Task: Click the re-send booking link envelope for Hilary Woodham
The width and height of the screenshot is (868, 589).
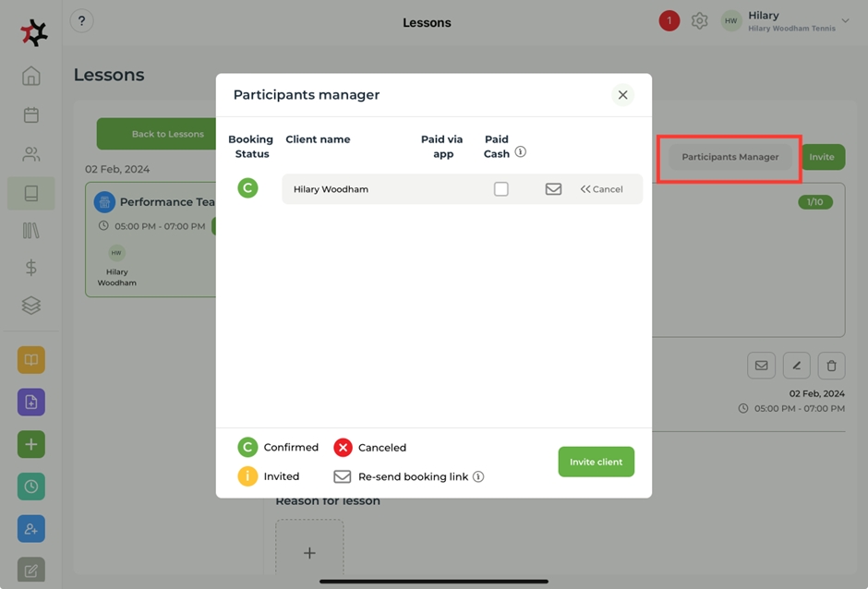Action: pyautogui.click(x=553, y=189)
